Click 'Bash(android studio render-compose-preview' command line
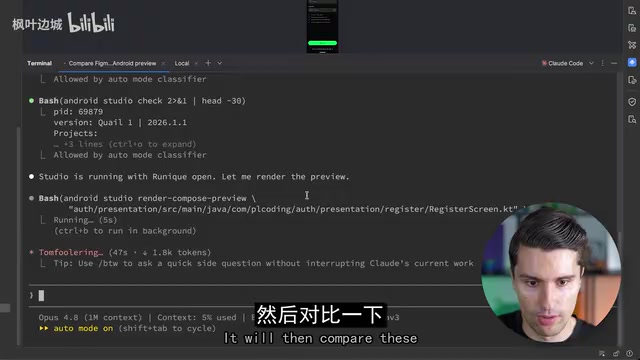This screenshot has width=640, height=360. point(147,198)
